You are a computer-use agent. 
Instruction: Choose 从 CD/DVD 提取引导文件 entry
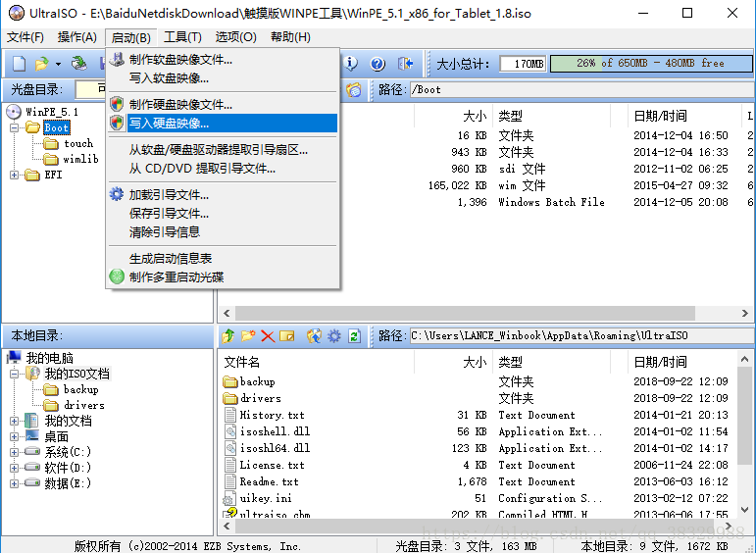click(223, 169)
